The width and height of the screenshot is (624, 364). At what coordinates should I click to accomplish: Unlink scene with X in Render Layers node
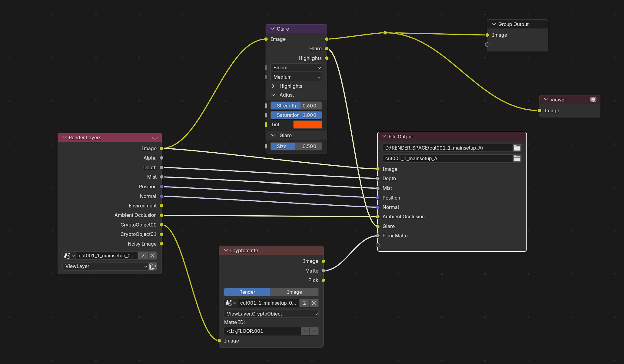point(153,256)
